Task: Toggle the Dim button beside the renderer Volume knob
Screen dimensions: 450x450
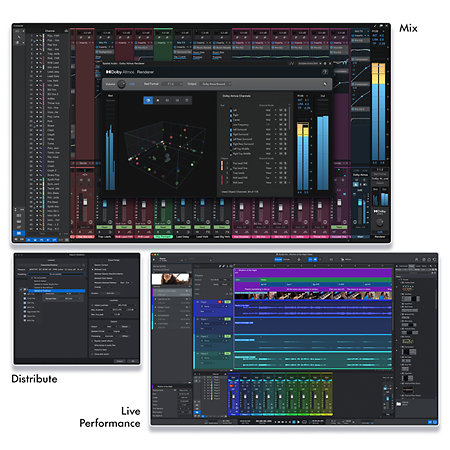Action: (x=132, y=84)
